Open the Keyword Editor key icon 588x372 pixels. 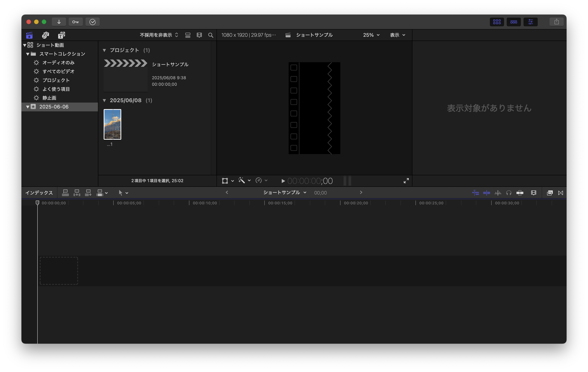click(x=75, y=22)
